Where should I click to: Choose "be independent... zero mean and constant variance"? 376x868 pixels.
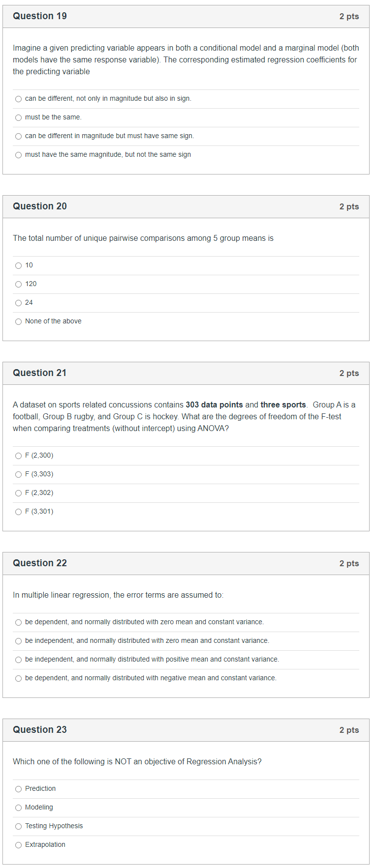(x=18, y=641)
